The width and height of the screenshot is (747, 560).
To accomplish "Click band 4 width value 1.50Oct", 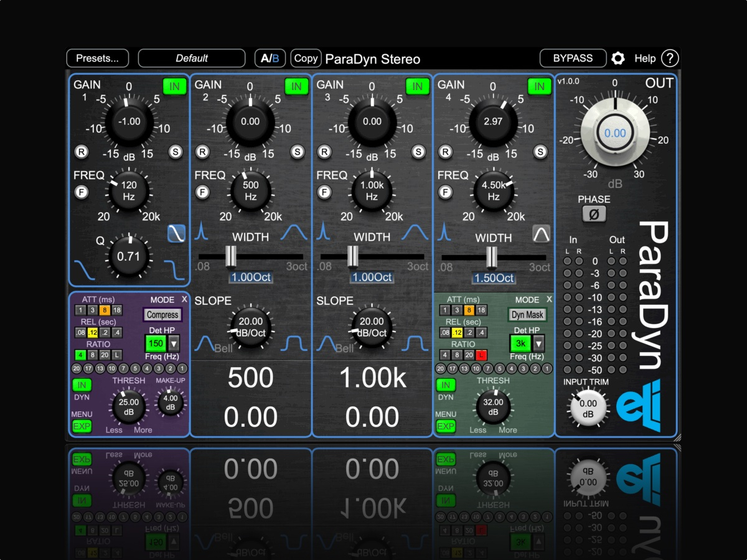I will coord(494,278).
